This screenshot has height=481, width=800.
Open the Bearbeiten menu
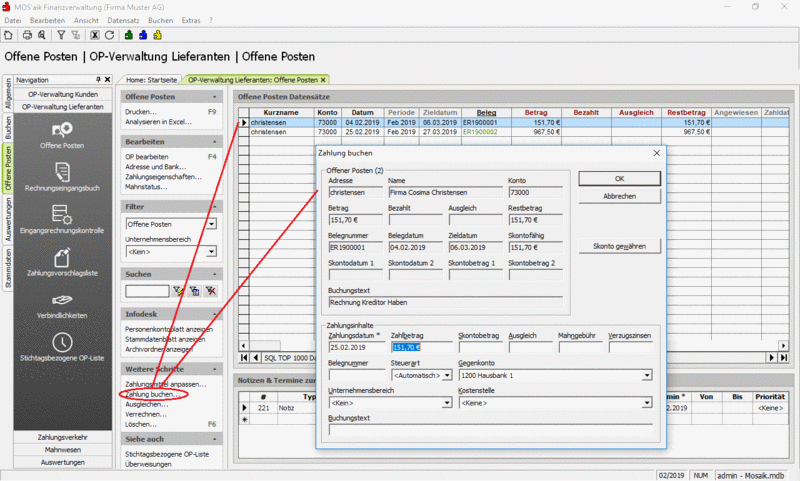(47, 20)
